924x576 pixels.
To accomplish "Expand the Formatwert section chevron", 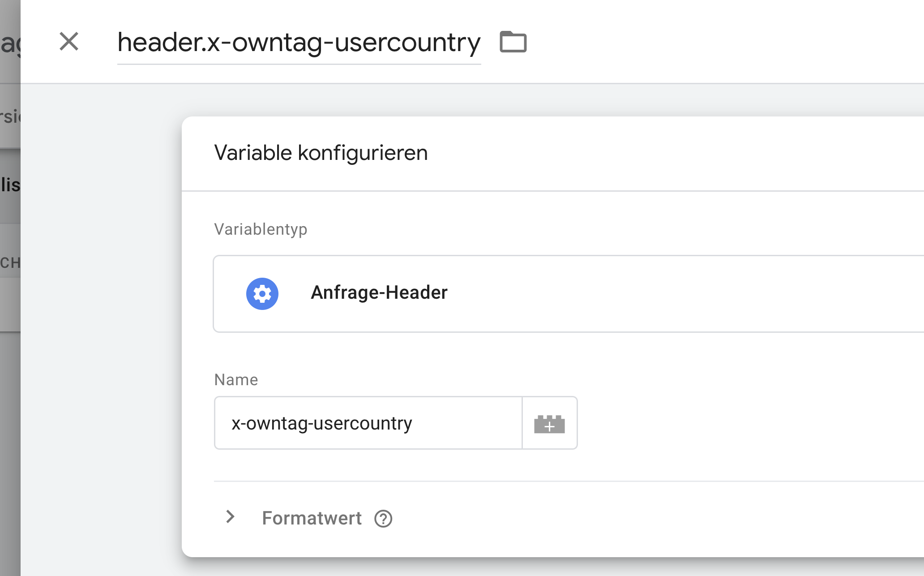I will pyautogui.click(x=230, y=517).
